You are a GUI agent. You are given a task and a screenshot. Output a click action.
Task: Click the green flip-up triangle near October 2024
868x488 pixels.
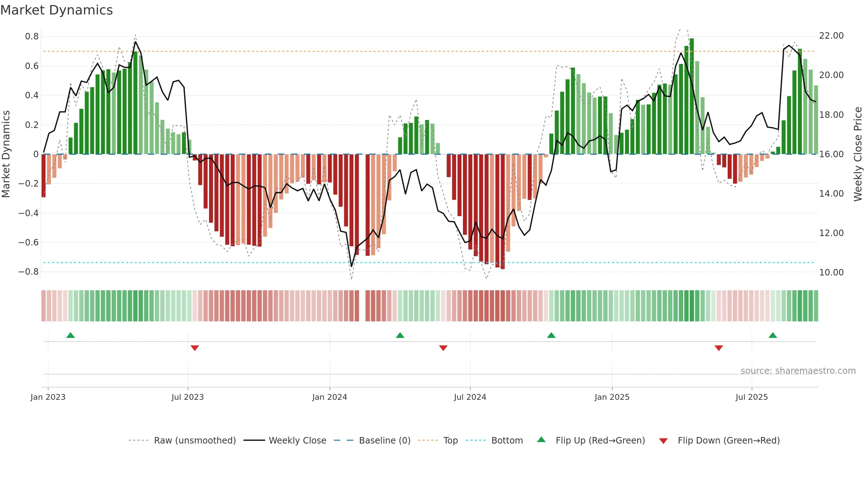[x=551, y=335]
